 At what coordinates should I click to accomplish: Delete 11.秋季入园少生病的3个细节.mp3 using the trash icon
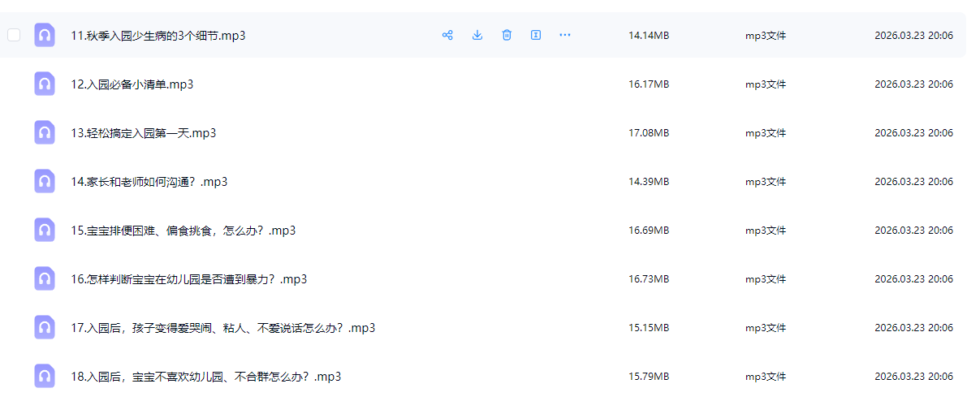pos(507,35)
